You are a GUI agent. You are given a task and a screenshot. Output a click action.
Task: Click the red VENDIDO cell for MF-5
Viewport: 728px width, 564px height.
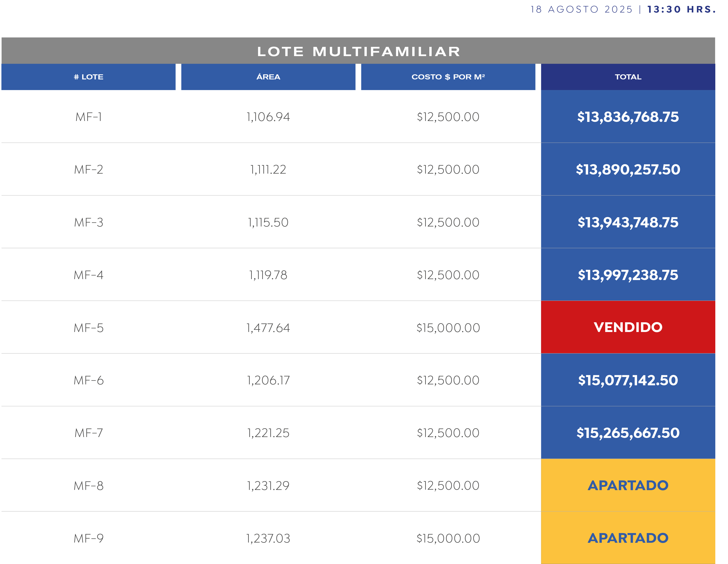(628, 327)
